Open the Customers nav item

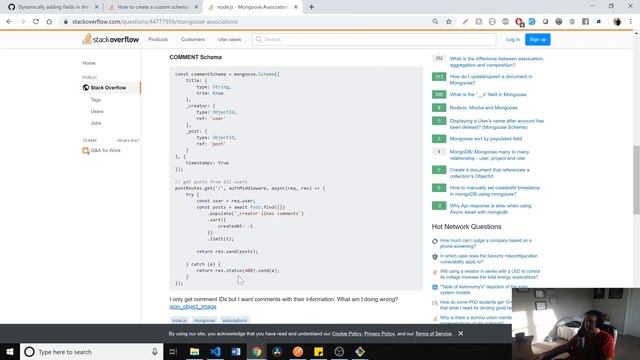pos(193,39)
